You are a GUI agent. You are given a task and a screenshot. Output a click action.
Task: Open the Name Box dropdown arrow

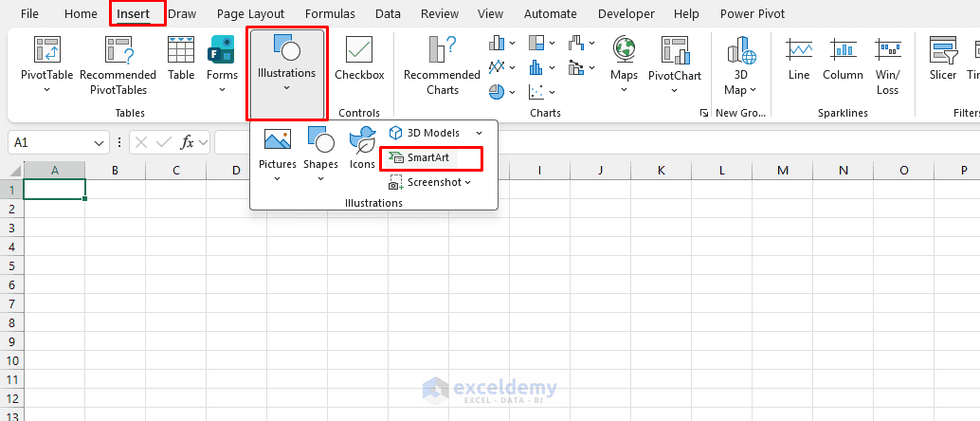coord(99,143)
